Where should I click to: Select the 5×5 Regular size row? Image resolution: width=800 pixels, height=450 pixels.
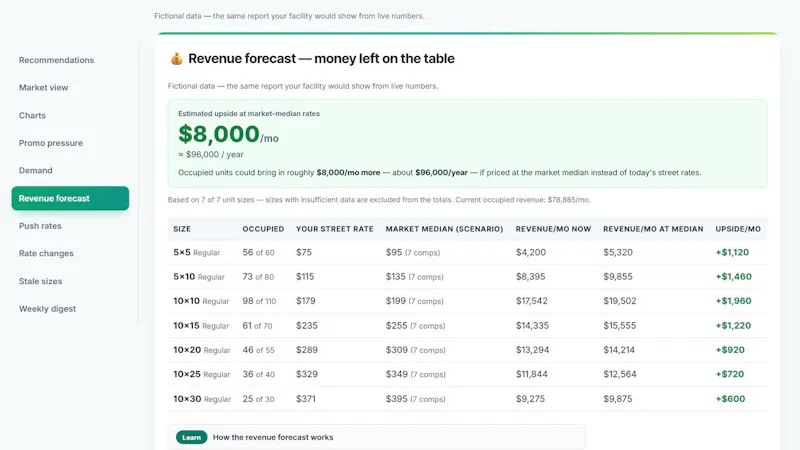[467, 253]
